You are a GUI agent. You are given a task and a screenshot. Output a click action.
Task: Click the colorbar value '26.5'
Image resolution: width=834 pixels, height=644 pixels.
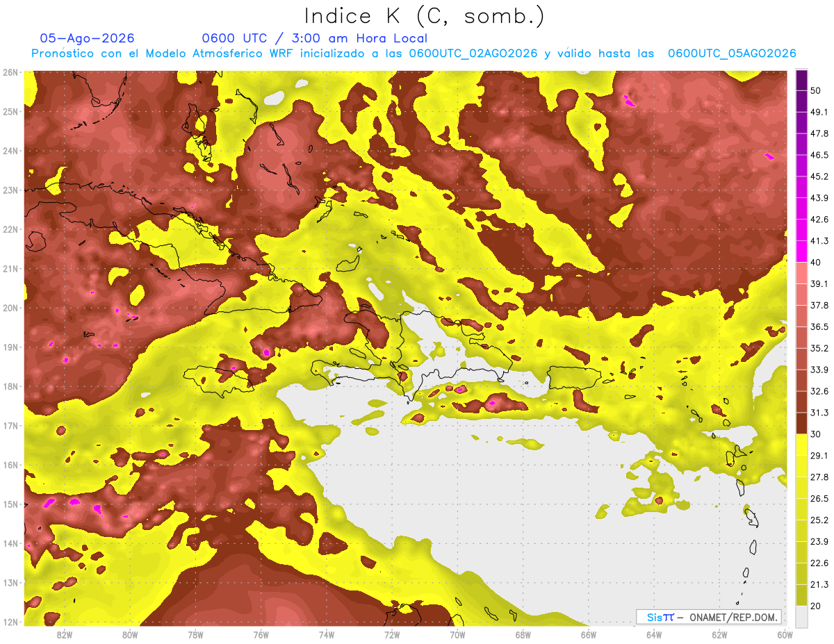click(819, 498)
